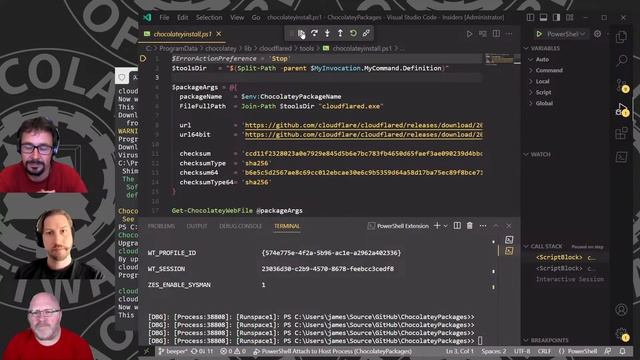Image resolution: width=640 pixels, height=360 pixels.
Task: Open the PowerShell launch configuration dropdown
Action: coord(566,34)
